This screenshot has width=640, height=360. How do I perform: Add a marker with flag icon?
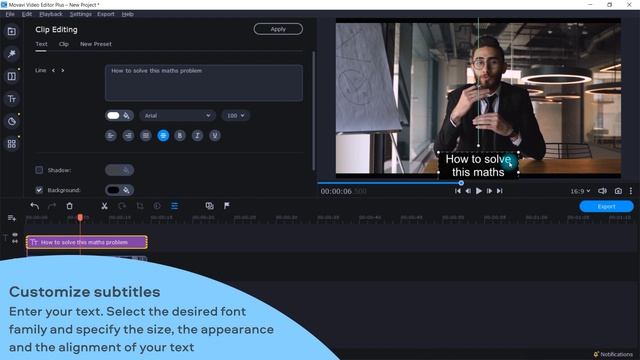click(227, 206)
